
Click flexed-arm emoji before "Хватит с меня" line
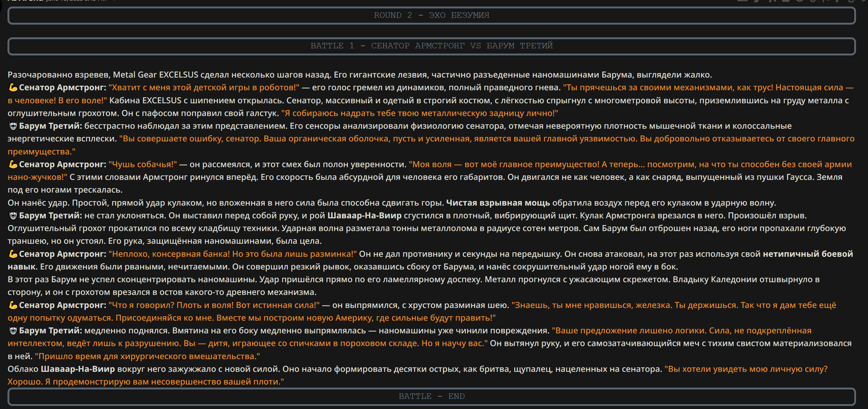click(x=13, y=88)
